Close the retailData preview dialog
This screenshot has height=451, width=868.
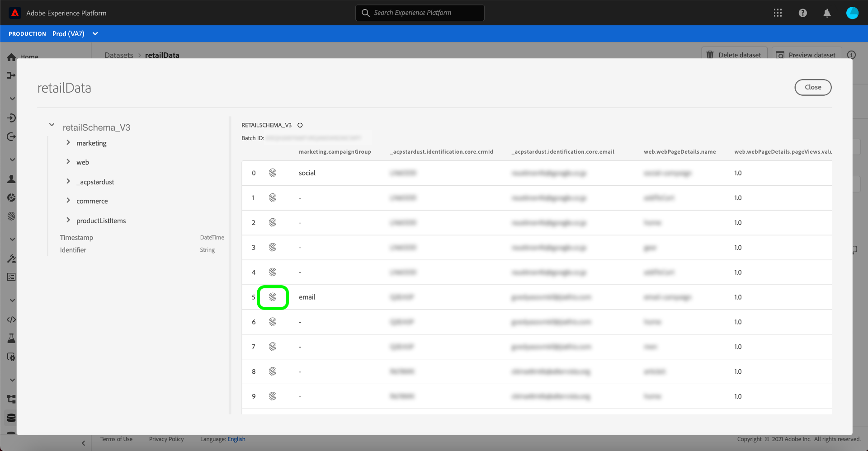click(x=813, y=87)
